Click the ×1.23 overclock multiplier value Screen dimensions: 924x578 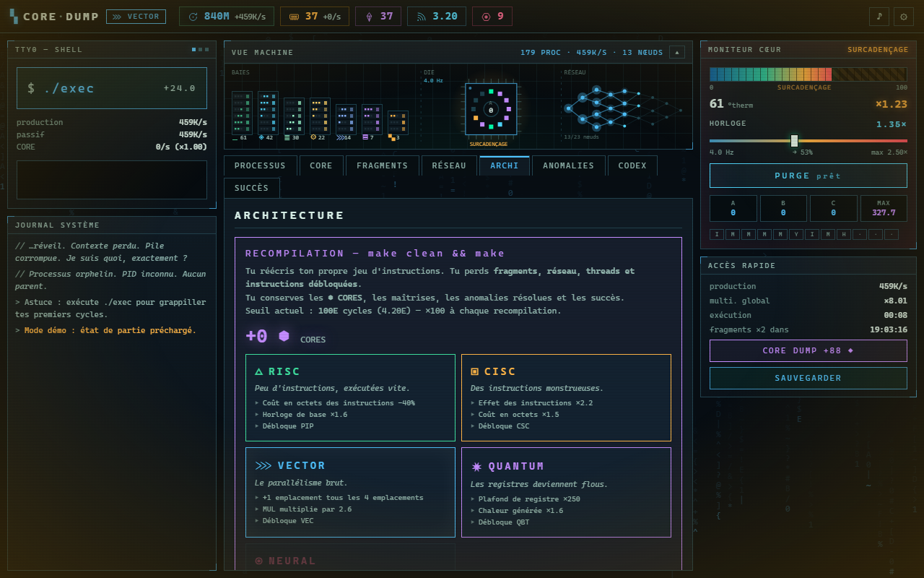coord(891,104)
